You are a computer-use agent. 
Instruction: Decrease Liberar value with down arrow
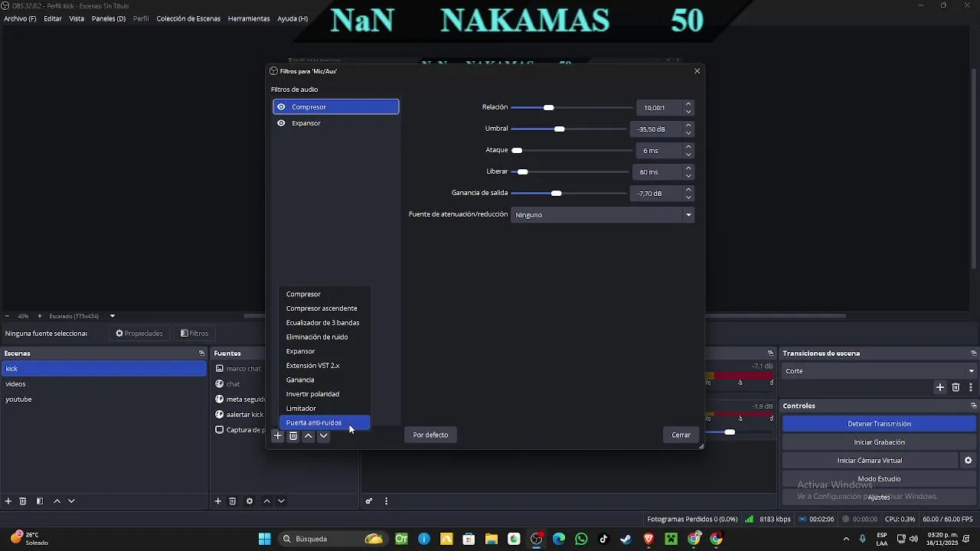688,176
